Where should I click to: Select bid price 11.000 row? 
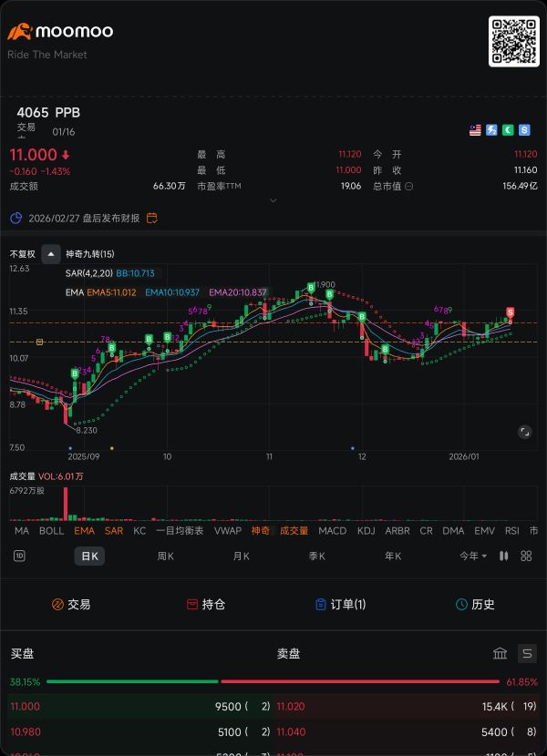140,707
